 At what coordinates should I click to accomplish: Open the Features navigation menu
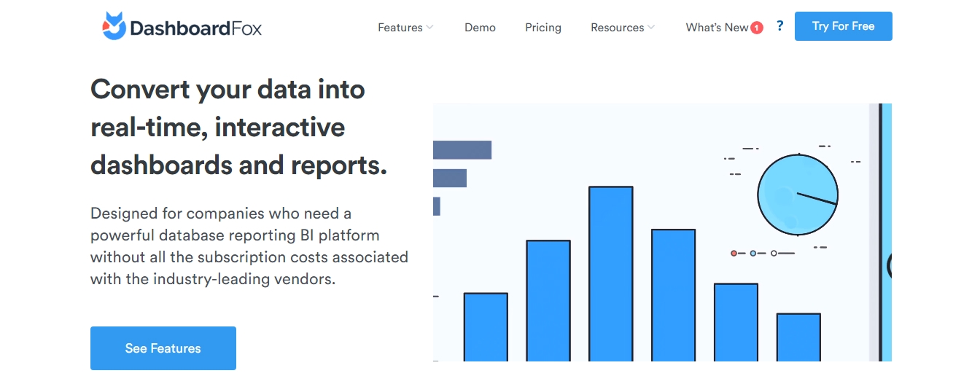point(400,28)
